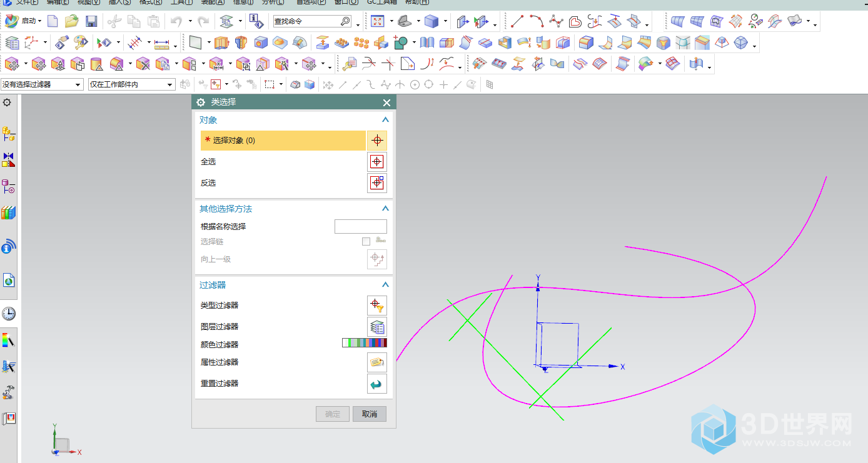The width and height of the screenshot is (868, 463).
Task: Click the 选择对象 (0) row
Action: (x=283, y=141)
